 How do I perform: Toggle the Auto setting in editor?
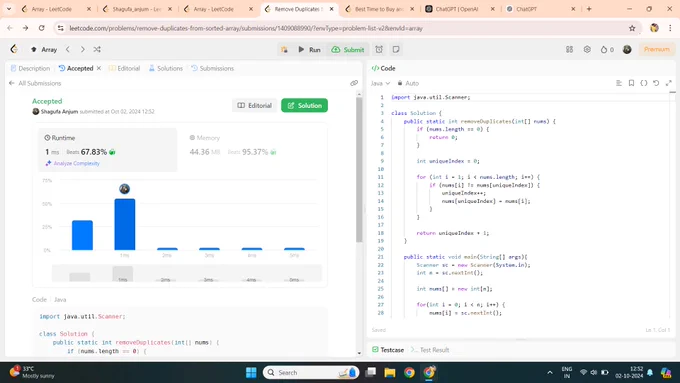(409, 83)
